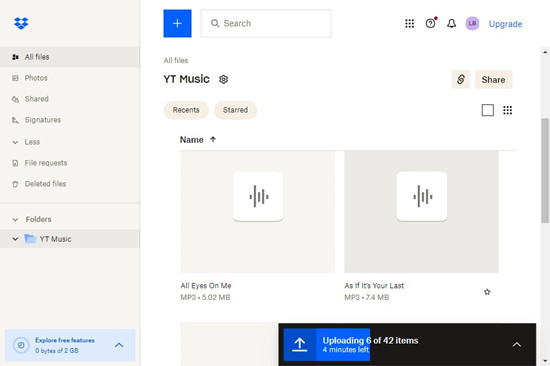The image size is (550, 366).
Task: Click the All files breadcrumb
Action: pyautogui.click(x=176, y=60)
